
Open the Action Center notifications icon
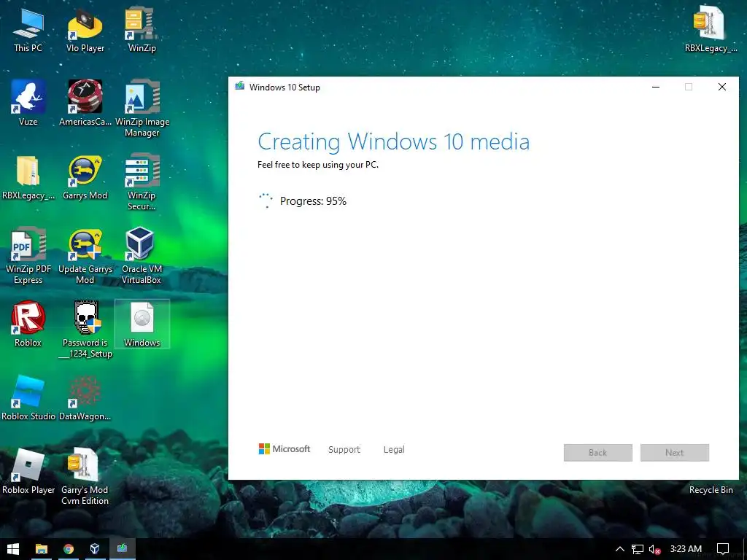(723, 549)
